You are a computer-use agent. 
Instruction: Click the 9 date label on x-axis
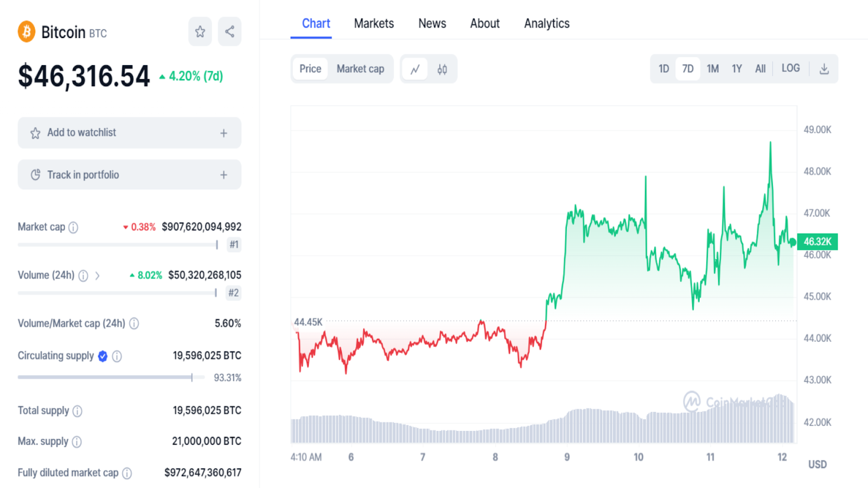click(x=567, y=457)
